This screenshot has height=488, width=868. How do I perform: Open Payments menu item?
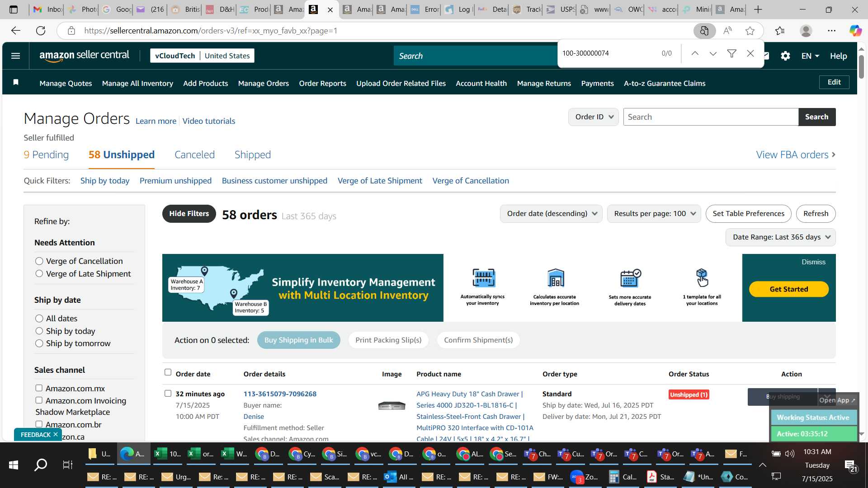(597, 83)
